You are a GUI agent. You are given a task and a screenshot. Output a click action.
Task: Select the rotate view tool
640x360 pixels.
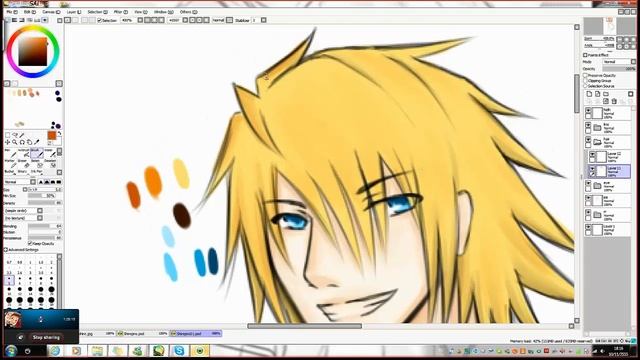tap(22, 142)
